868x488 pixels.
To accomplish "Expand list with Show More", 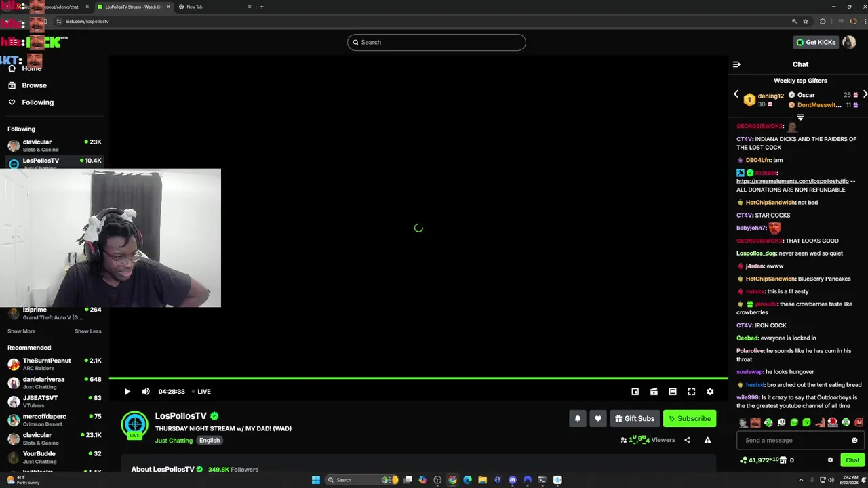I will point(21,331).
